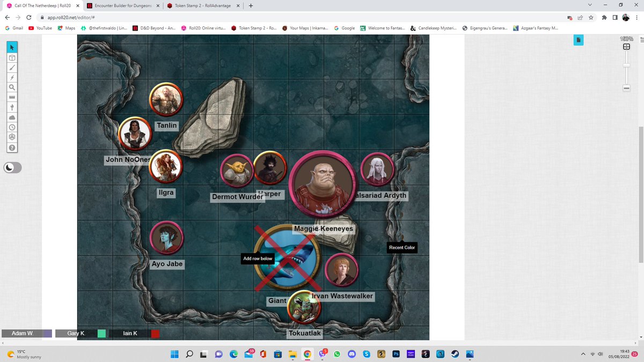Select the Dermot Wurder goblin token
The width and height of the screenshot is (644, 362).
pyautogui.click(x=237, y=171)
